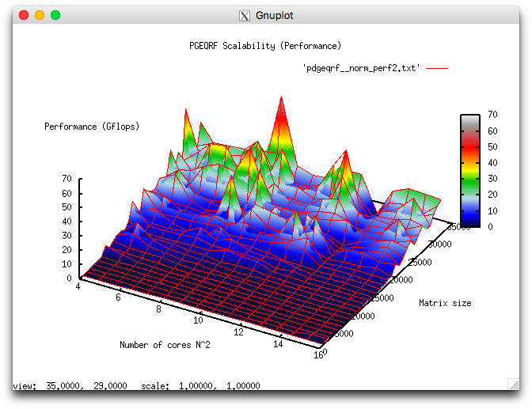Close the Gnuplot window with red button
This screenshot has width=532, height=409.
click(x=24, y=15)
